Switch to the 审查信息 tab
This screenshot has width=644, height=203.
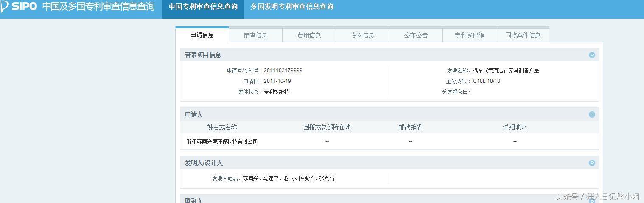click(255, 36)
